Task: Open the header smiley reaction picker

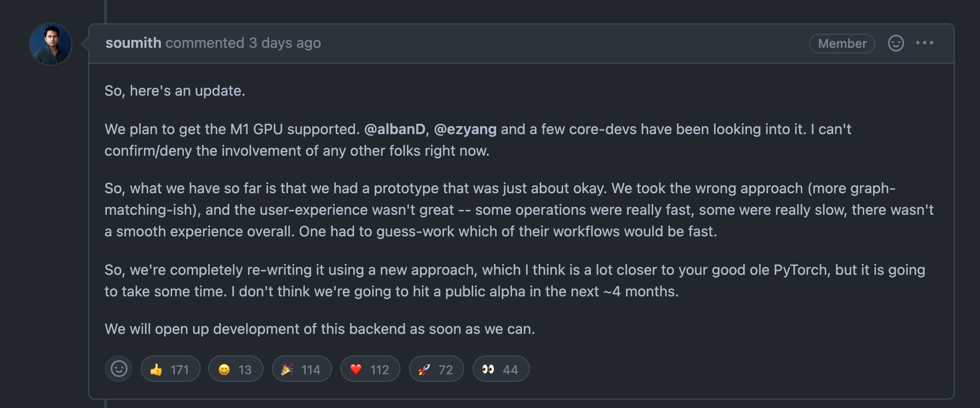Action: 896,43
